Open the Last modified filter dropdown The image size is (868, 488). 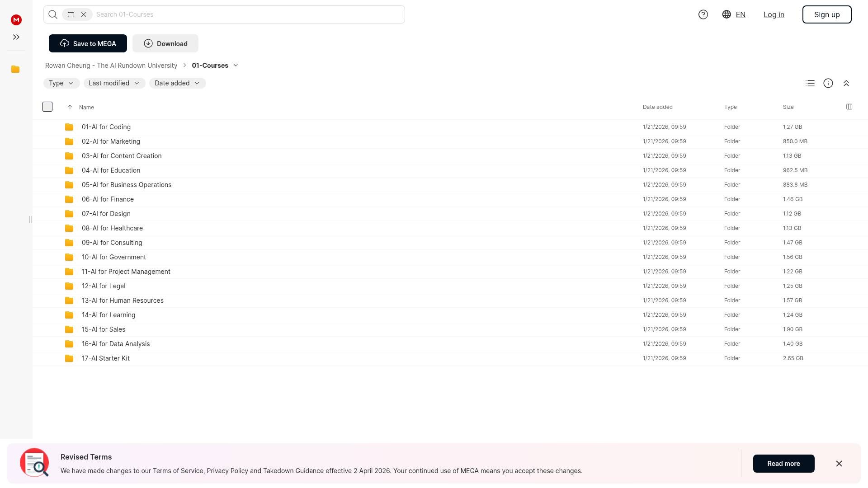[x=114, y=83]
